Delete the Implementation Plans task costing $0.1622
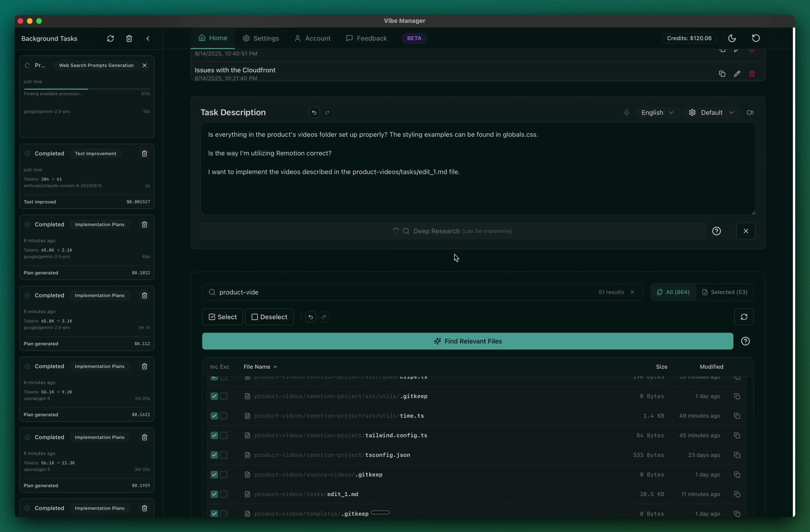Screen dimensions: 810x532 [144, 366]
